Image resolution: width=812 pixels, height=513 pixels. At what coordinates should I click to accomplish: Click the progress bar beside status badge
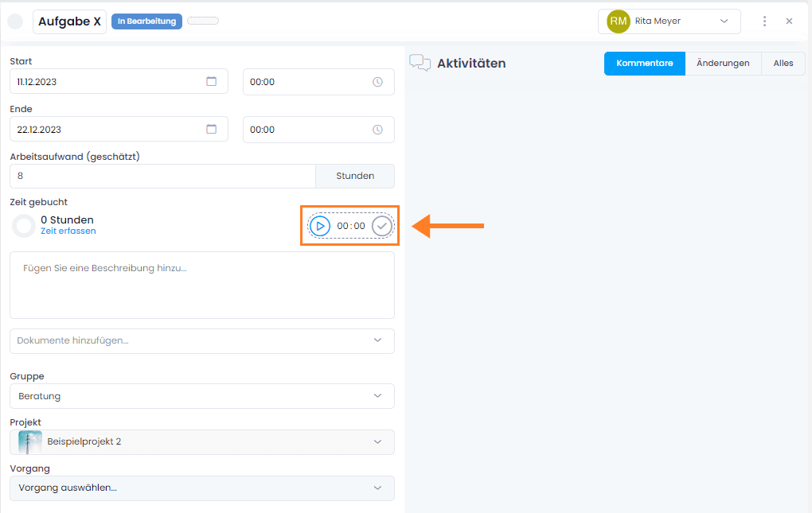tap(202, 21)
